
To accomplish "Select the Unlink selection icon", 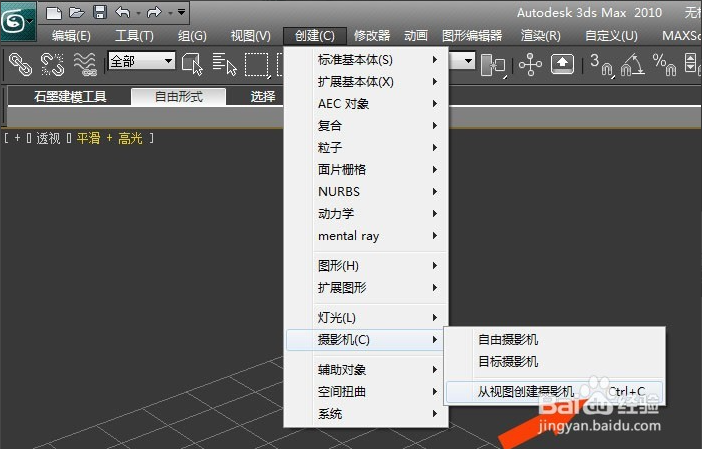I will tap(52, 64).
